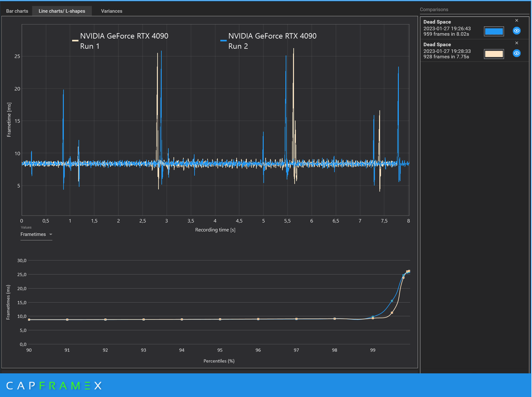532x397 pixels.
Task: Toggle visibility of 19:28:33 Dead Space run
Action: (x=516, y=53)
